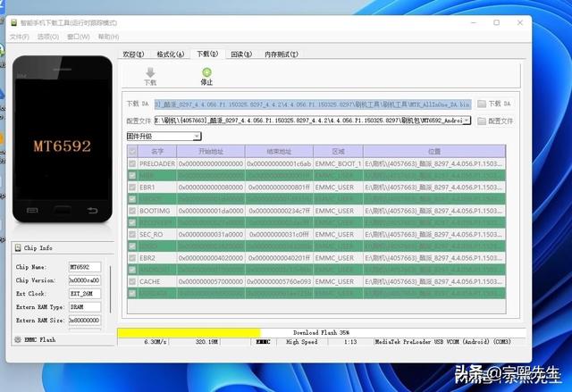Click the Chip Info panel scrollbar
This screenshot has height=392, width=572.
110,289
